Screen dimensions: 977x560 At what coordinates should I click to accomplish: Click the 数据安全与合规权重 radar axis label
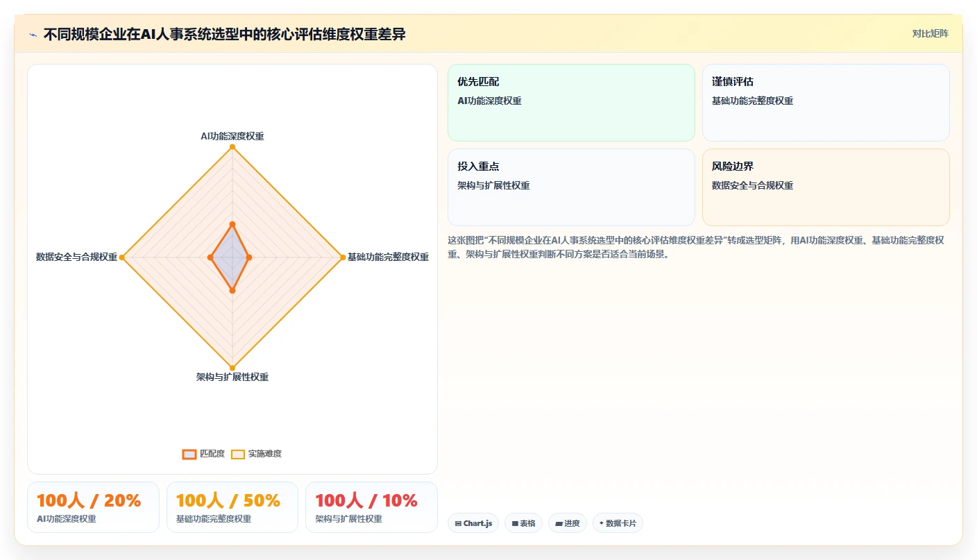point(76,257)
